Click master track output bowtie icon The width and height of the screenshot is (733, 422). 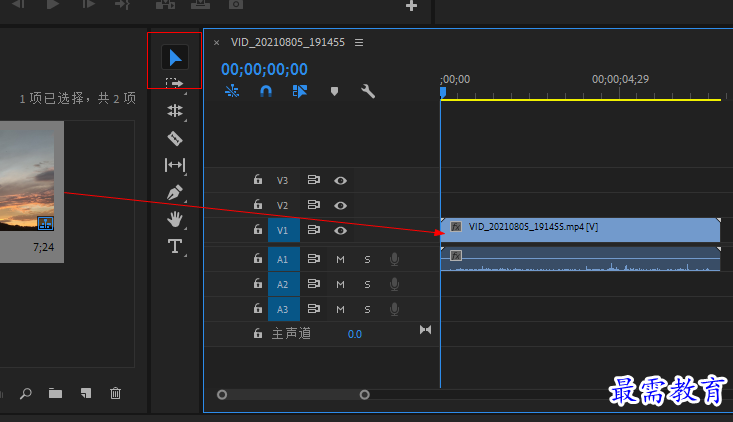425,330
